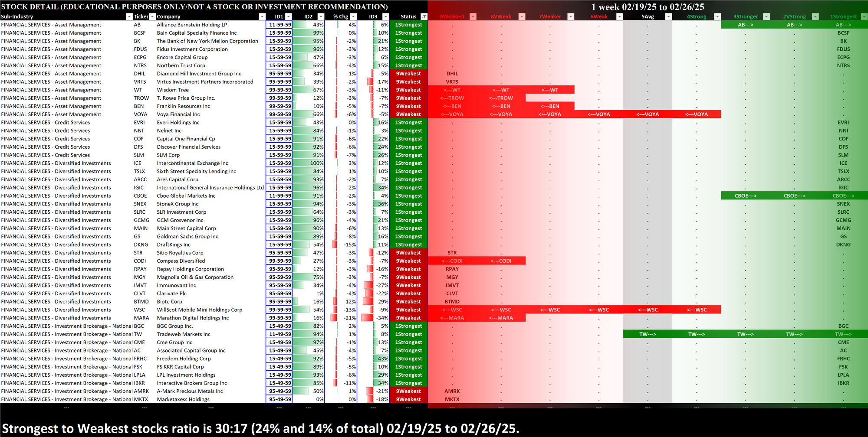
Task: Click the 'Northern Trust Corp' company cell
Action: pos(210,65)
